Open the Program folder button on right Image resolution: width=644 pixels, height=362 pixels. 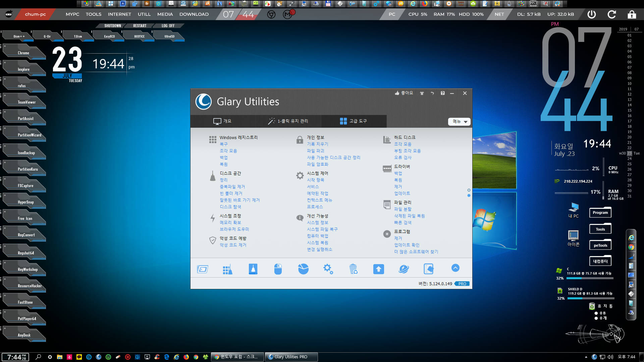(600, 213)
